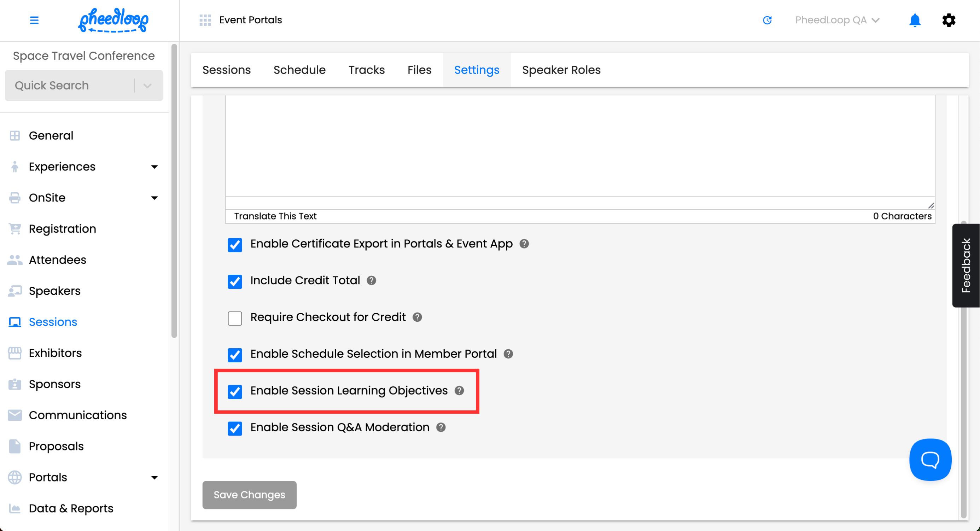Open help for Require Checkout for Credit

417,317
